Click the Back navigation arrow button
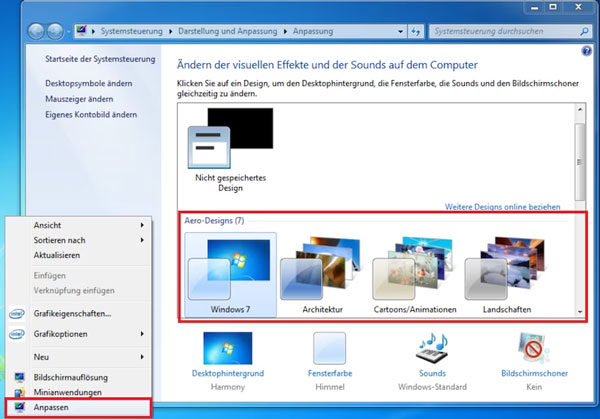The image size is (600, 419). click(x=36, y=31)
